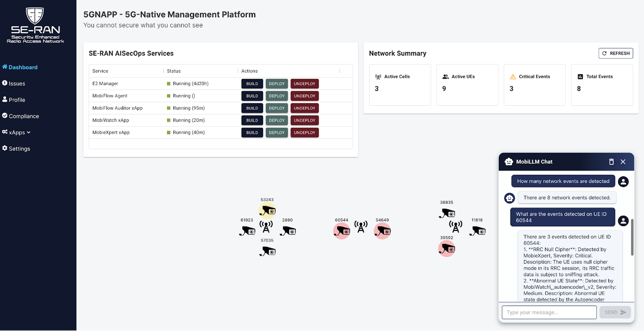
Task: Deploy the MobiWatch xApp service
Action: [x=277, y=120]
